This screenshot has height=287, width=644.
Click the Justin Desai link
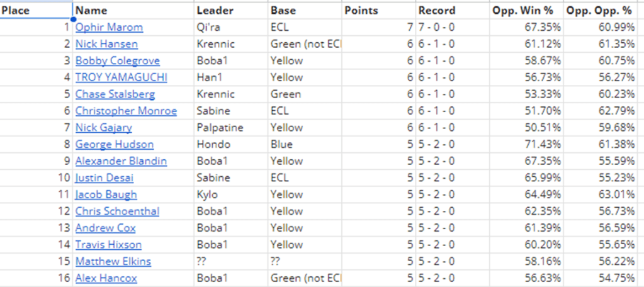[104, 177]
